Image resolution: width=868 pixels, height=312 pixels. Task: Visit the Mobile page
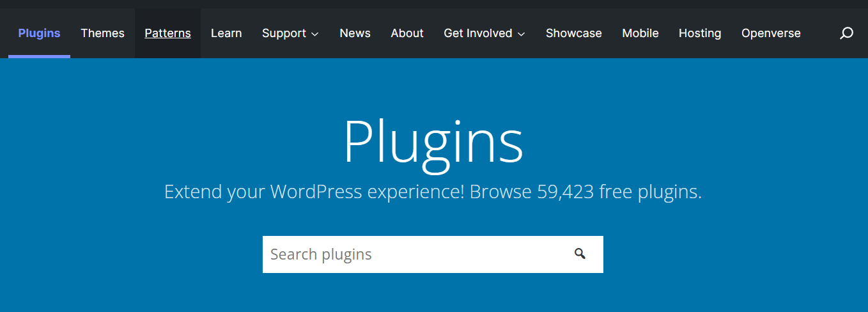[x=640, y=33]
